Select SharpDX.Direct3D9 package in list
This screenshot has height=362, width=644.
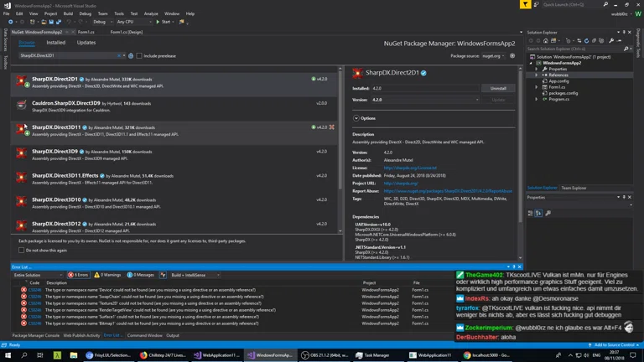[x=174, y=155]
